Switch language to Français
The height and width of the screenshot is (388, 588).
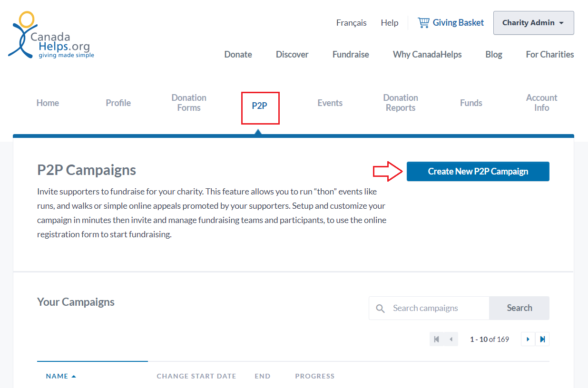coord(351,23)
